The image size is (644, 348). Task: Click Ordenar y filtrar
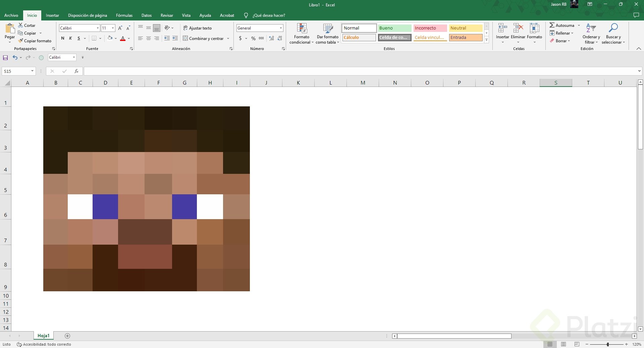point(591,34)
